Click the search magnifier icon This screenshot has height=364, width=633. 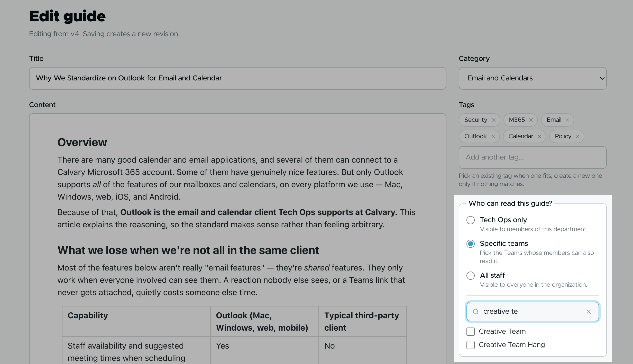[x=476, y=312]
